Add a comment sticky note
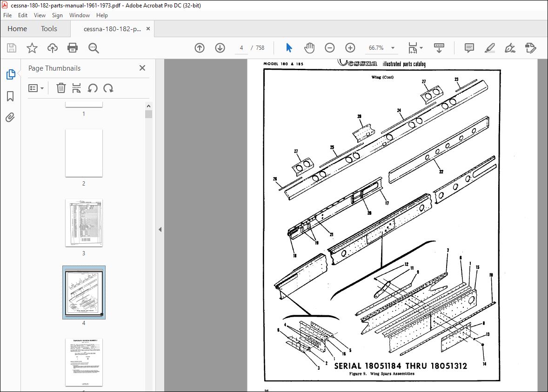 (x=469, y=48)
